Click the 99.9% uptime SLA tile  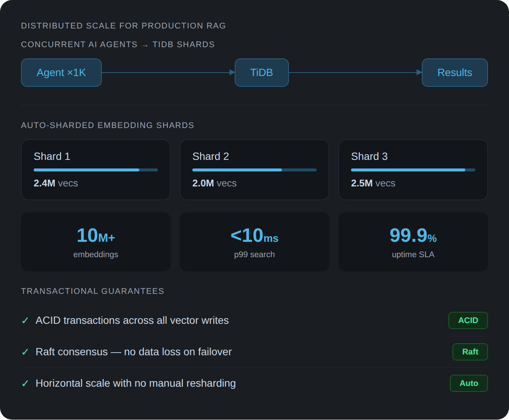coord(413,242)
